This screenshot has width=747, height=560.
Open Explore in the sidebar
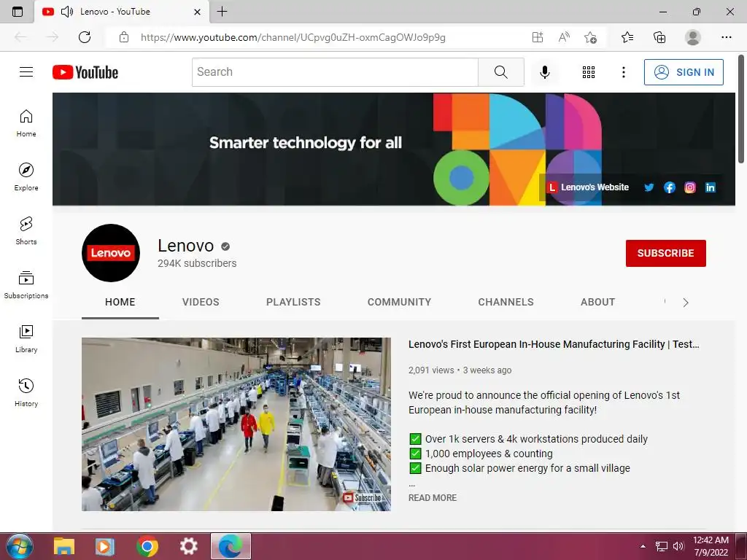26,177
